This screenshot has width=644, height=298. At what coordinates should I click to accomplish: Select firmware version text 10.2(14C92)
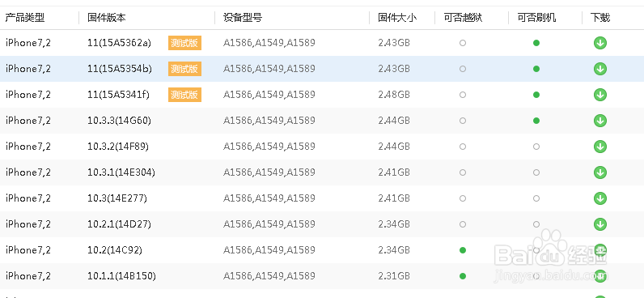(x=115, y=250)
